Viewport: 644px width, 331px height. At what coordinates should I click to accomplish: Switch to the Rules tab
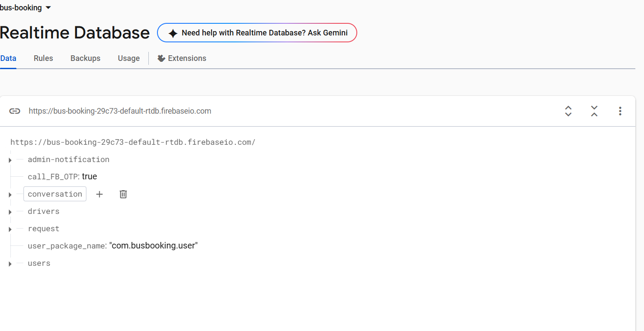(43, 58)
